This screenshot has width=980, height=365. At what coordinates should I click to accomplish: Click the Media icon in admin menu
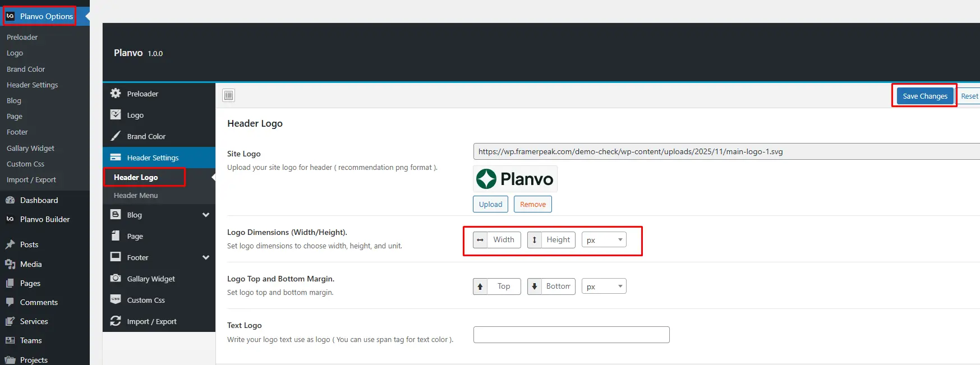tap(10, 264)
